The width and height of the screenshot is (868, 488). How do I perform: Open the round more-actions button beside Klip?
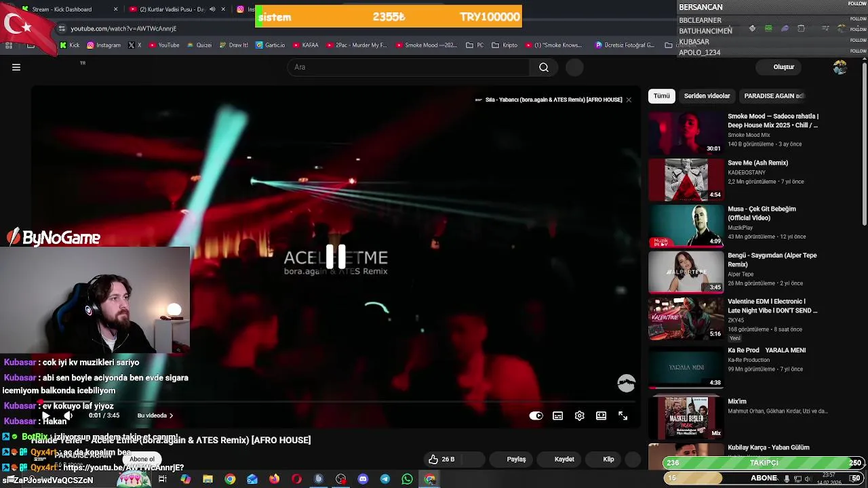pos(632,460)
